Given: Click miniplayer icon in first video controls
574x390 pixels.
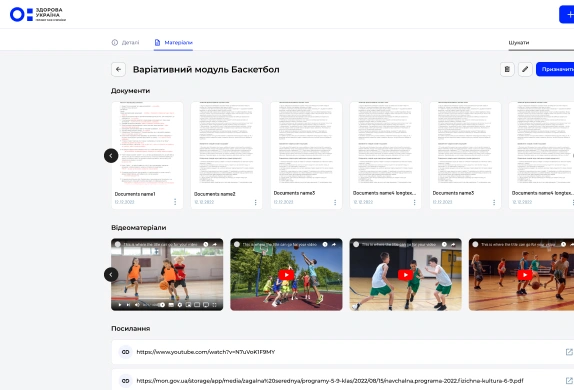Looking at the screenshot, I should (189, 305).
